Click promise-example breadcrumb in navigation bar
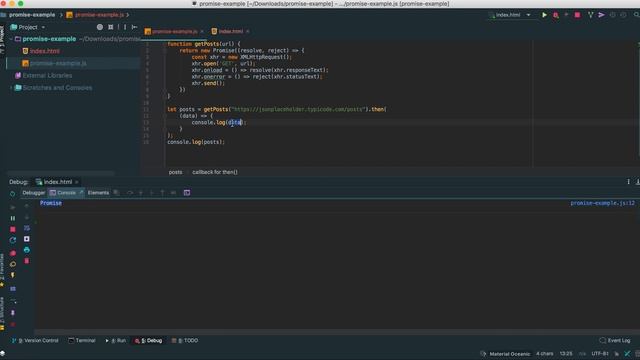Viewport: 640px width, 360px height. pos(32,15)
